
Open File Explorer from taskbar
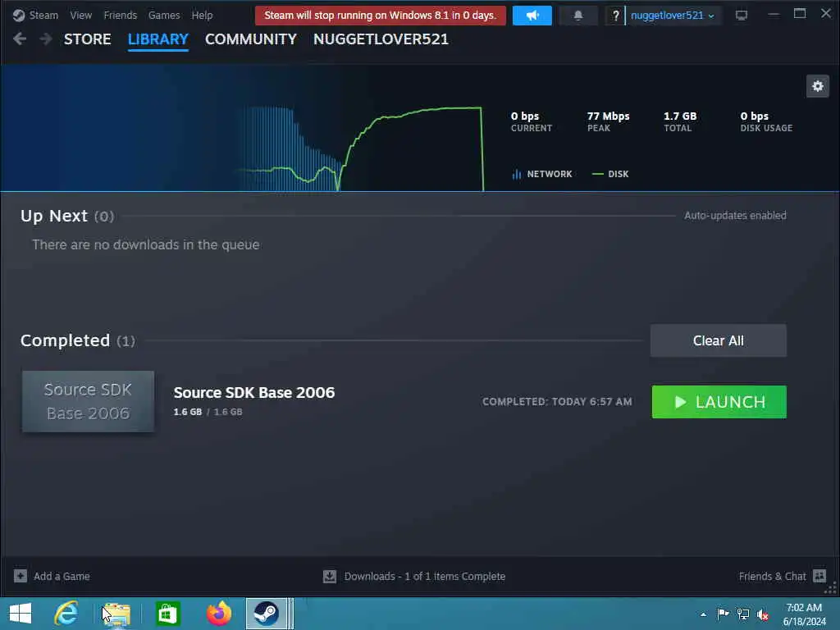point(116,614)
